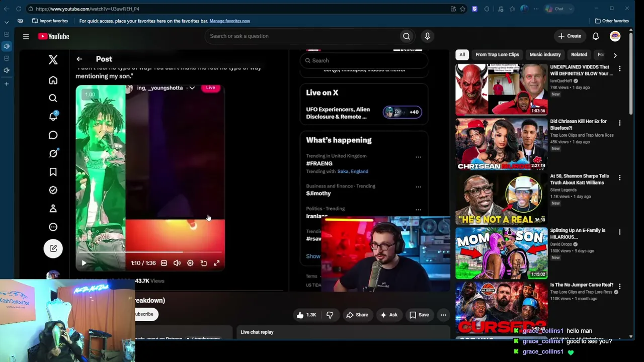Viewport: 644px width, 362px height.
Task: Go to the YouTube home logo
Action: click(x=53, y=36)
